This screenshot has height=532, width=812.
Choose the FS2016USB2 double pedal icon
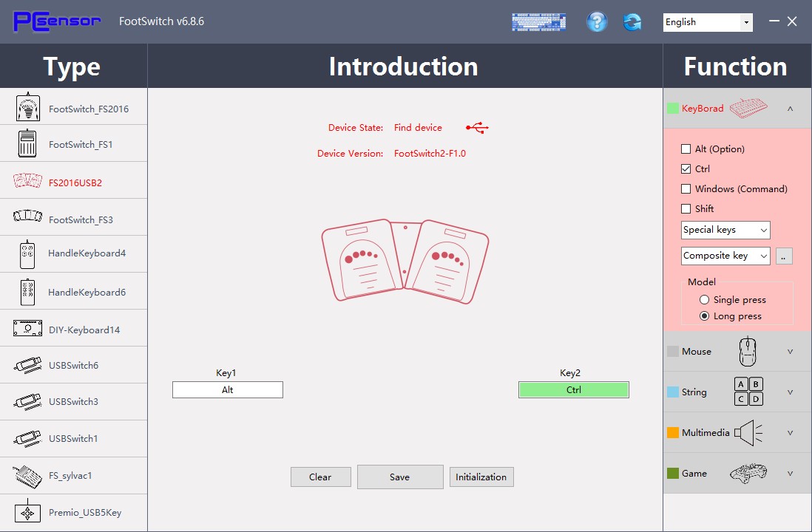click(27, 181)
